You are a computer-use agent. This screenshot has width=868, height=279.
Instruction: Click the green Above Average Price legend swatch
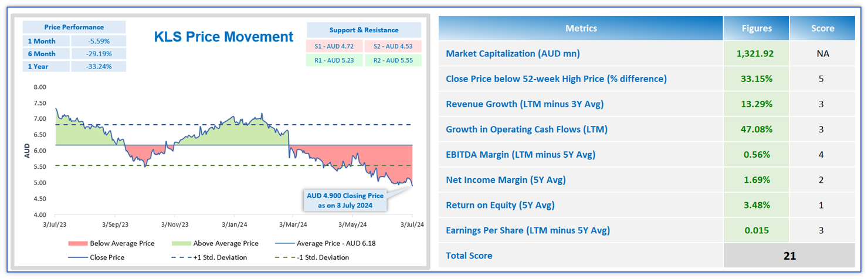(187, 243)
